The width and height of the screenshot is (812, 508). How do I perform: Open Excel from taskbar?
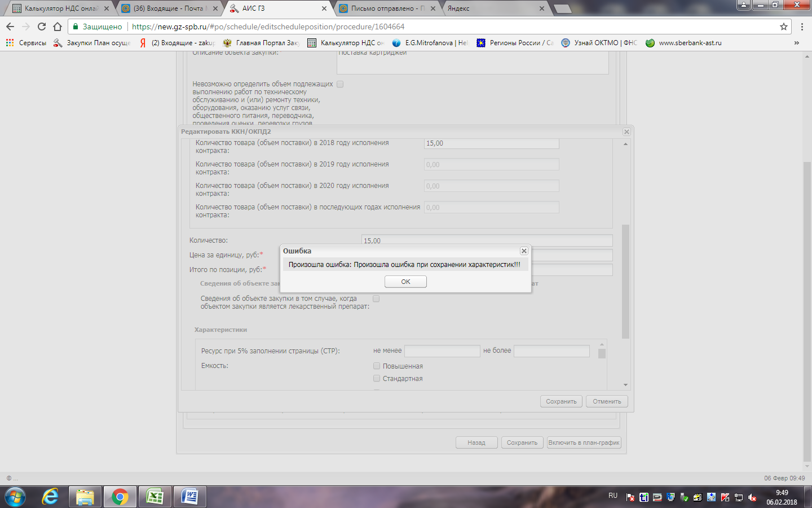pos(155,497)
